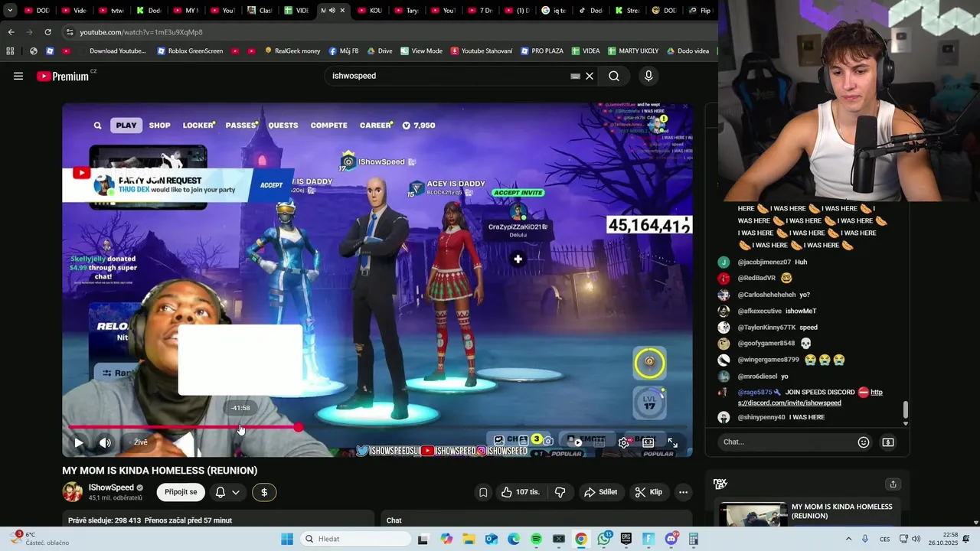This screenshot has width=980, height=551.
Task: Show hidden tray icons chevron
Action: 848,539
